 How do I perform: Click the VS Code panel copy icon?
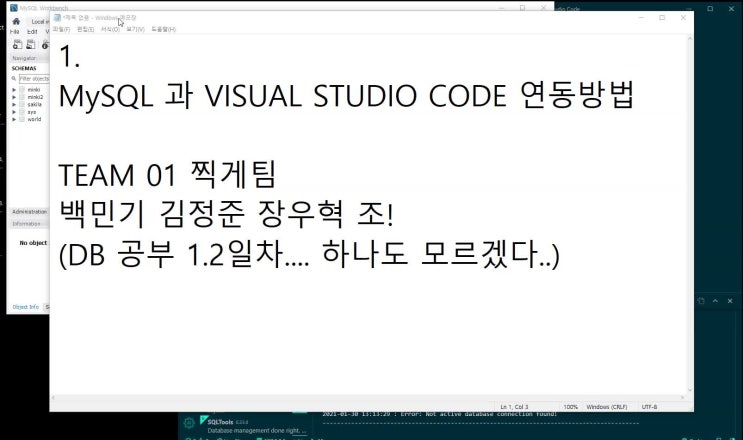(701, 301)
